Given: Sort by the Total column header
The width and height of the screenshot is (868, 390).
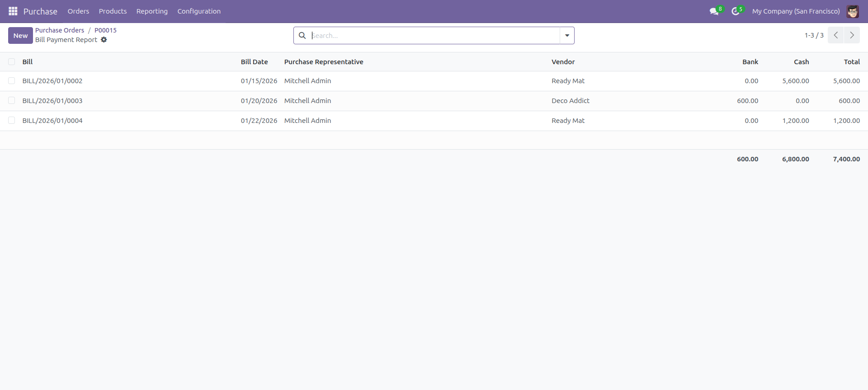Looking at the screenshot, I should coord(852,62).
